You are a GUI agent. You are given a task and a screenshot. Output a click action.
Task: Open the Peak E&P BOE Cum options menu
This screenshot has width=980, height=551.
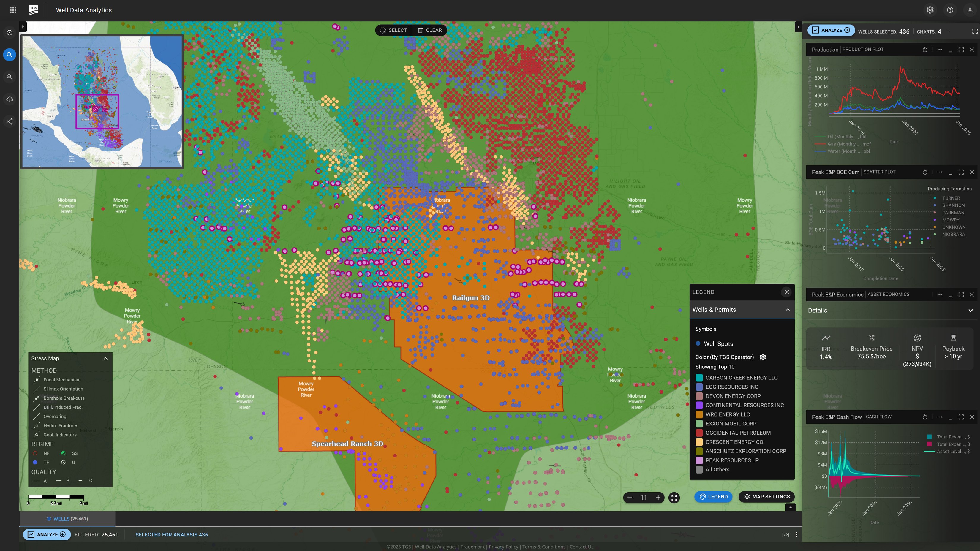point(940,172)
